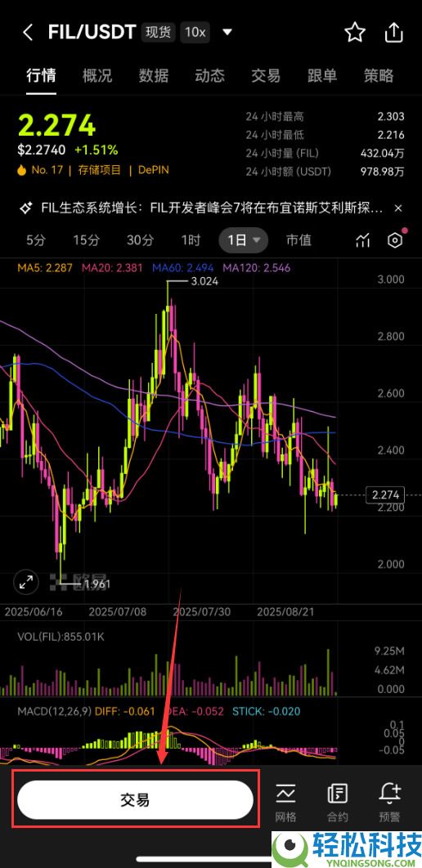Expand the trading pair dropdown arrow
Viewport: 422px width, 868px height.
(x=227, y=33)
